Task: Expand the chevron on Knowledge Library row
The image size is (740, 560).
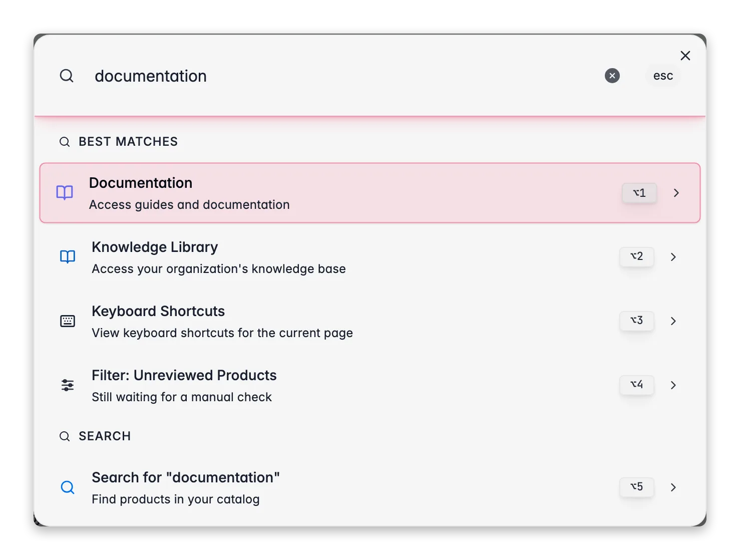Action: pos(673,257)
